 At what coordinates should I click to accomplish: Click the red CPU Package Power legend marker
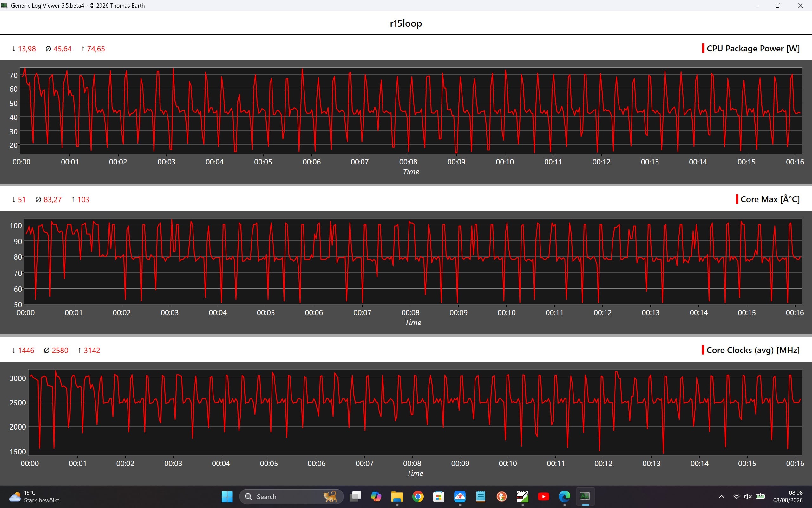coord(703,48)
